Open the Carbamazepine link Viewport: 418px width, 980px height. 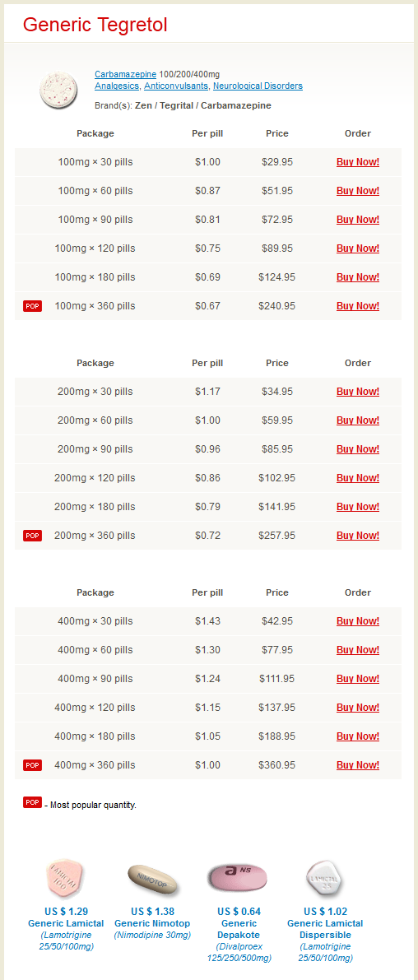(x=126, y=74)
